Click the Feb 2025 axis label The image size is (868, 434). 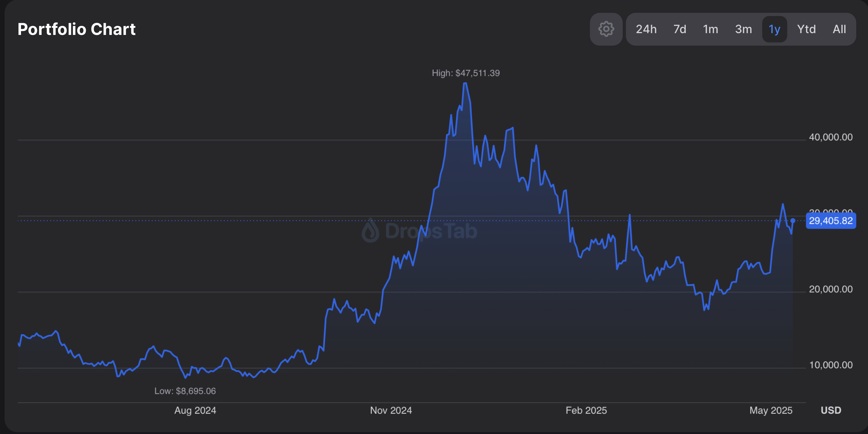(586, 410)
